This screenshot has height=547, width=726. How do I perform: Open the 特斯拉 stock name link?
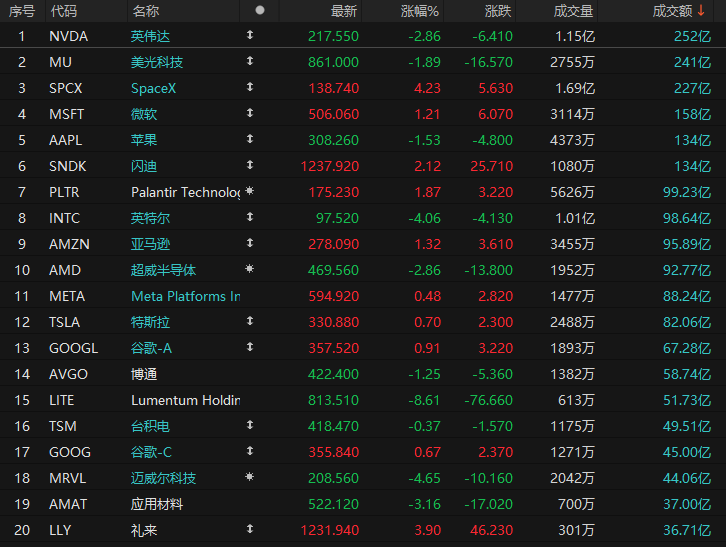150,322
